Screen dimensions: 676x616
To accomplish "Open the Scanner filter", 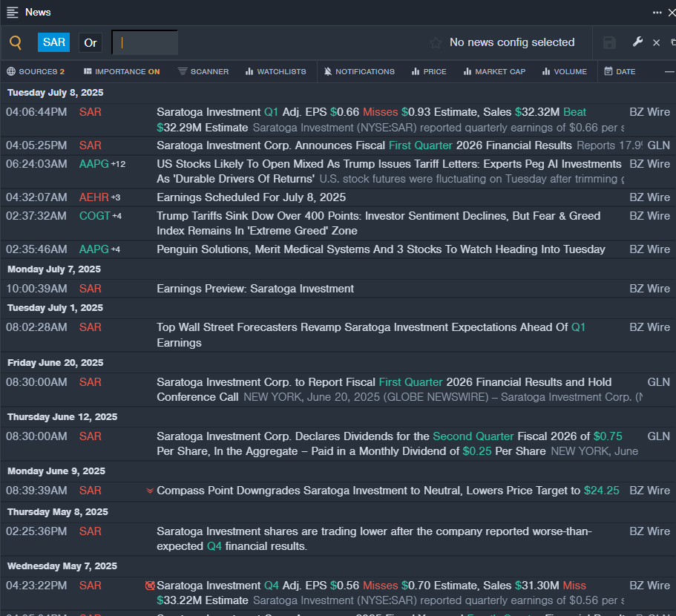I will coord(203,71).
